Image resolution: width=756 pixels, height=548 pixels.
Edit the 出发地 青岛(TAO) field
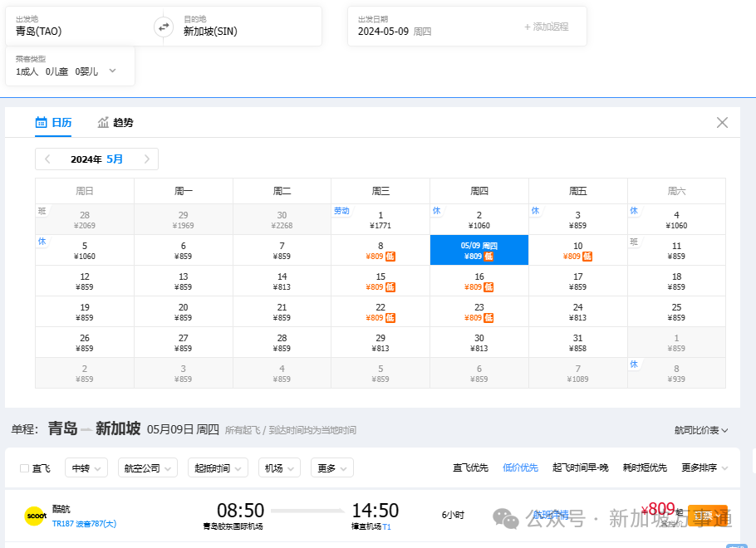(x=80, y=27)
